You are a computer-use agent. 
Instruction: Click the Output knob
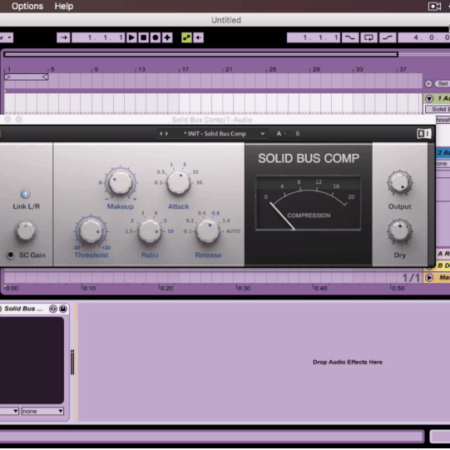pos(400,182)
